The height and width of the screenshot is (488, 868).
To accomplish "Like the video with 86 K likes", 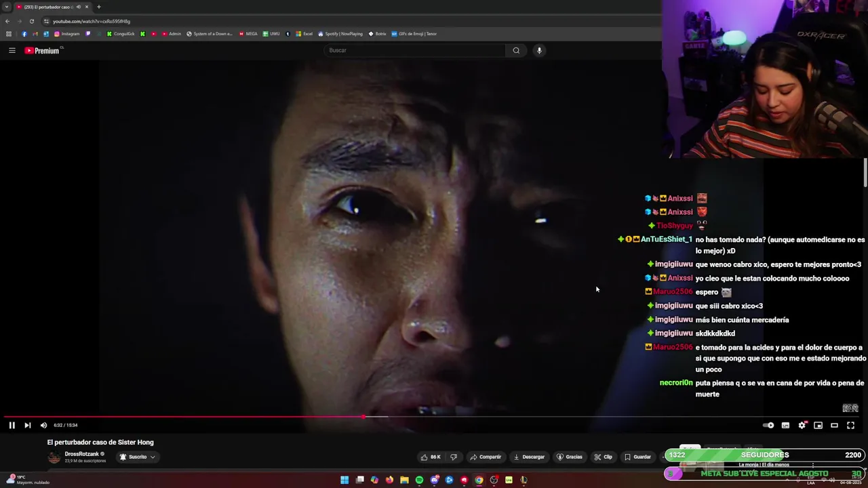I will [431, 457].
